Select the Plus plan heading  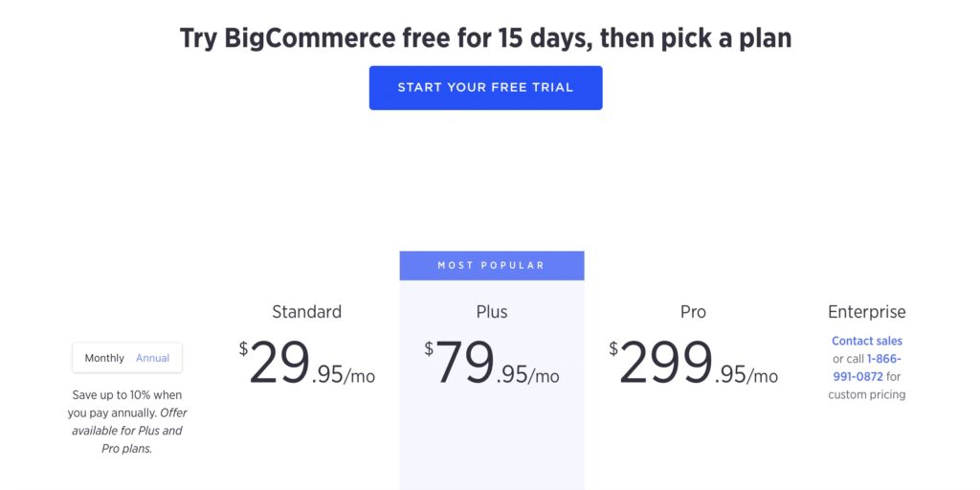tap(492, 311)
